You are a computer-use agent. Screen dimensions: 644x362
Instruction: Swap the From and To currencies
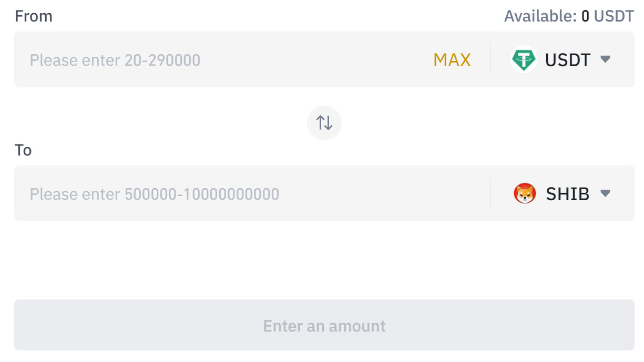point(324,123)
